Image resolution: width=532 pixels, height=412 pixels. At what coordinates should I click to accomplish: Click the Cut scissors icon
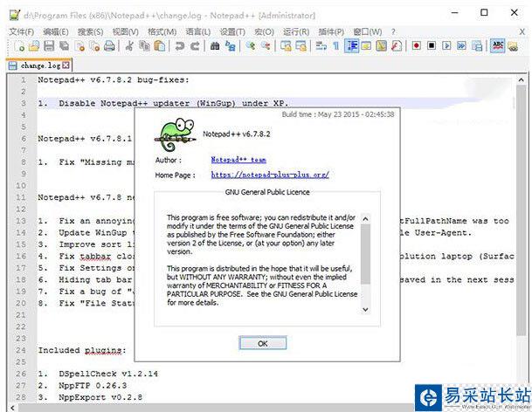pyautogui.click(x=129, y=45)
